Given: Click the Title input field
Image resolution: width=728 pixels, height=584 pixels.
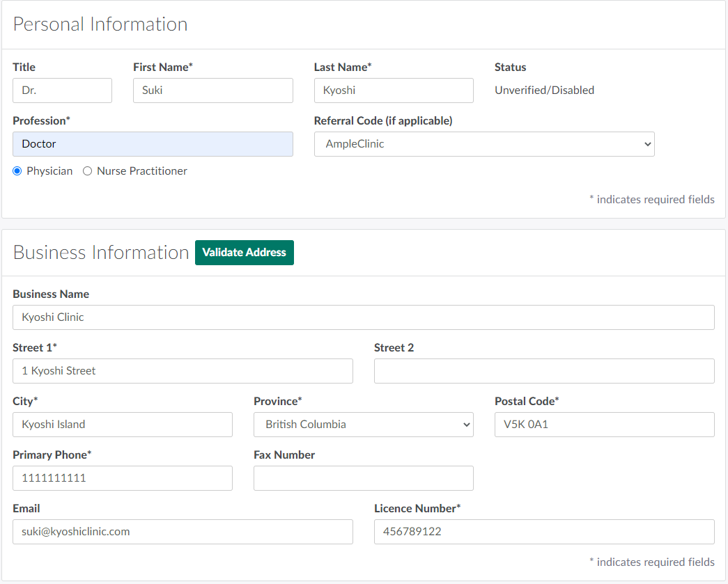Looking at the screenshot, I should coord(62,90).
